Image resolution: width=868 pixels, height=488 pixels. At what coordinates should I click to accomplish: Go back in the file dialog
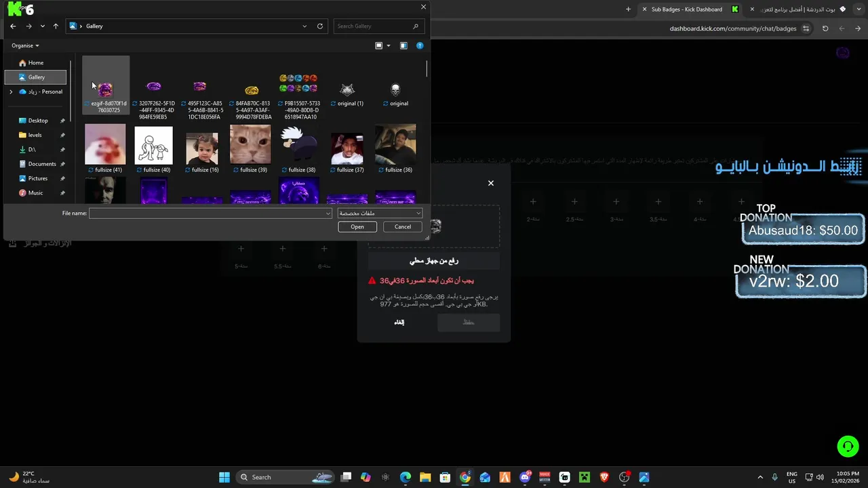pyautogui.click(x=13, y=26)
